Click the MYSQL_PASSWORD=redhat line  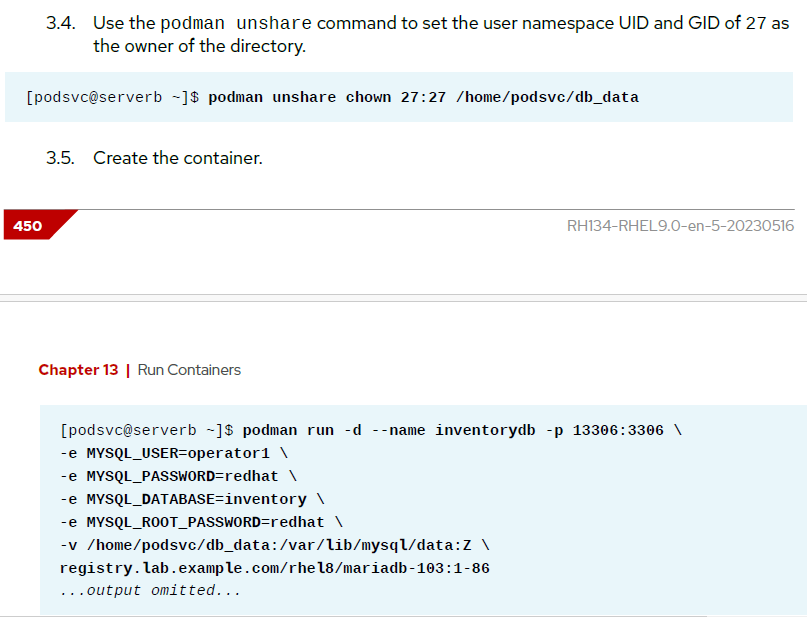tap(178, 476)
